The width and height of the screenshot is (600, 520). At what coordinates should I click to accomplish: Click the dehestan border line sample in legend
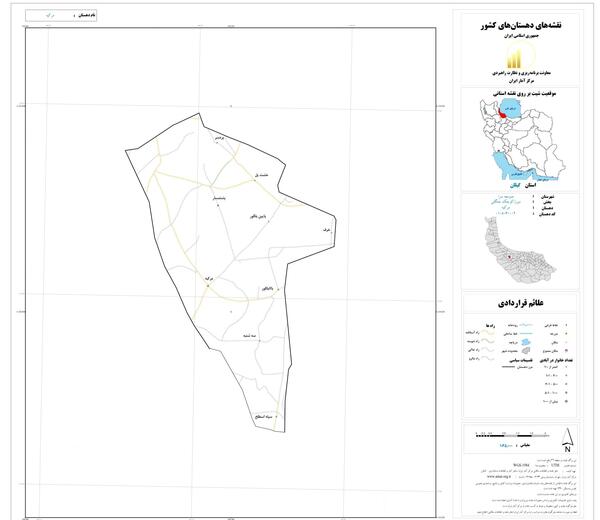pyautogui.click(x=508, y=367)
